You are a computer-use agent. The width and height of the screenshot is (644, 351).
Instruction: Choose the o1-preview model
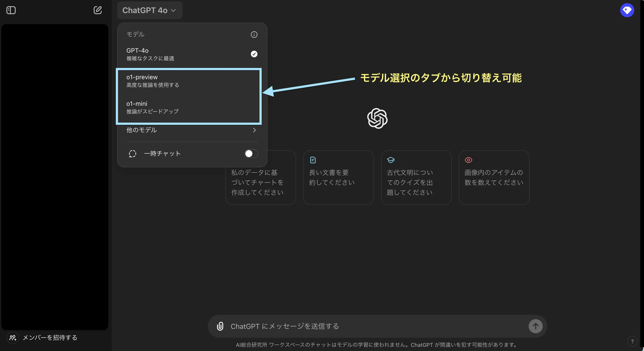(x=189, y=81)
